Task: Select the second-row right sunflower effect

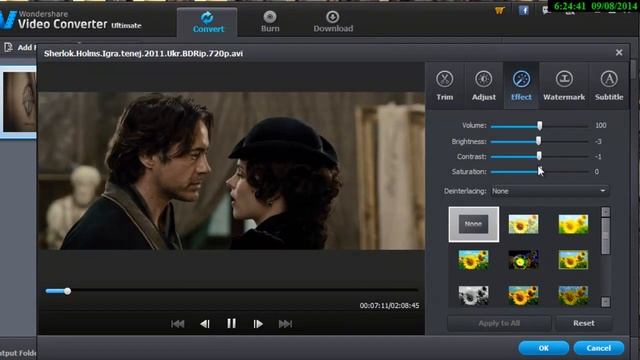Action: 573,260
